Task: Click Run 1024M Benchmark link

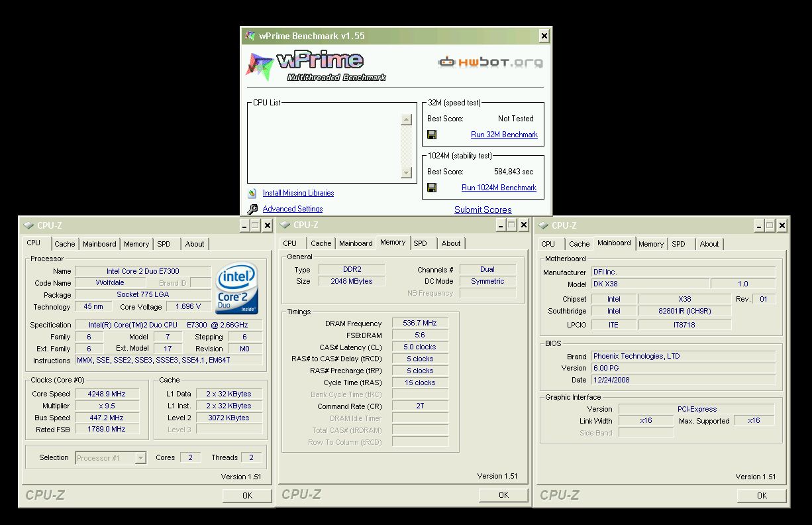Action: tap(499, 188)
